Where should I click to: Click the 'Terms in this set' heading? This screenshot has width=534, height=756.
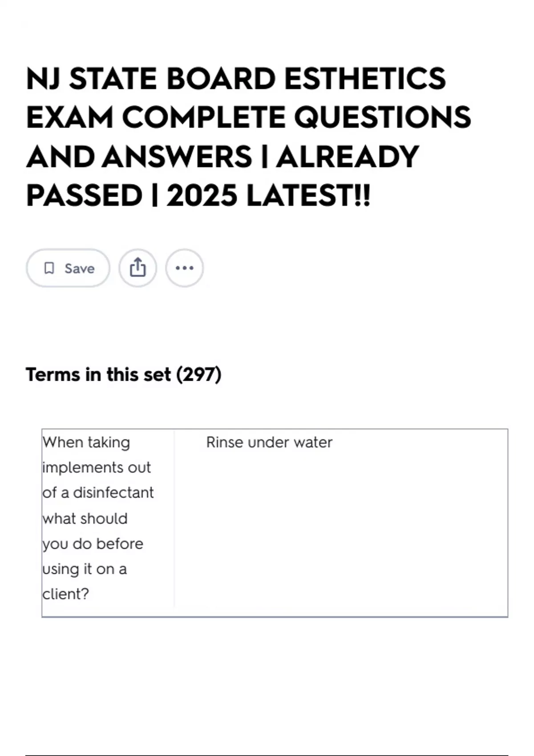(x=98, y=374)
